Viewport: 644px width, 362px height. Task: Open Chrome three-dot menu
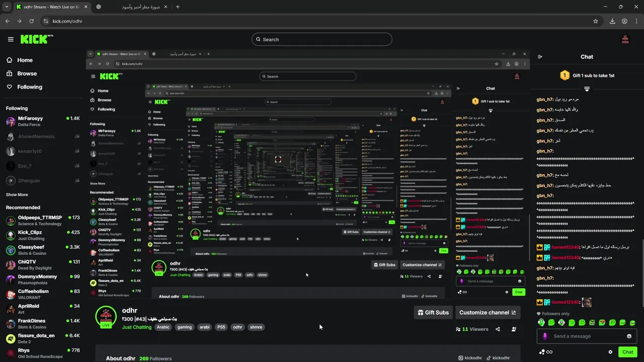[x=636, y=21]
